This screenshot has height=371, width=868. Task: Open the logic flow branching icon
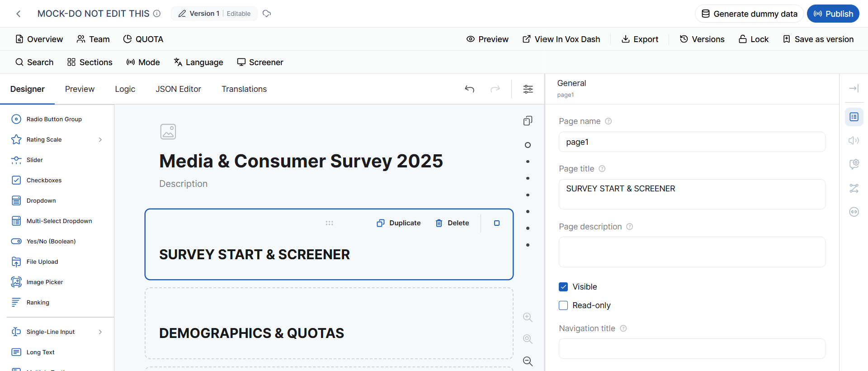854,188
